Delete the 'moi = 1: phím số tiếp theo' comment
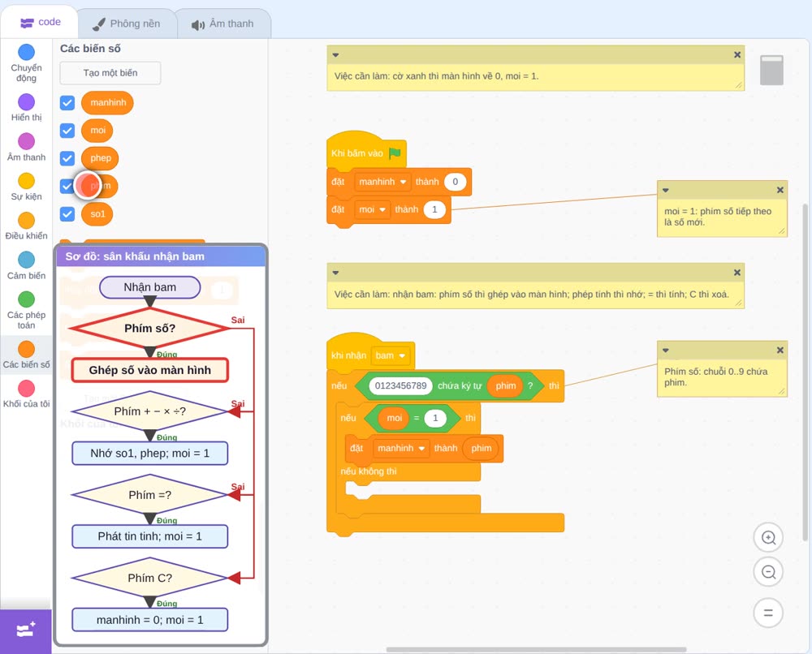The height and width of the screenshot is (654, 812). tap(780, 190)
